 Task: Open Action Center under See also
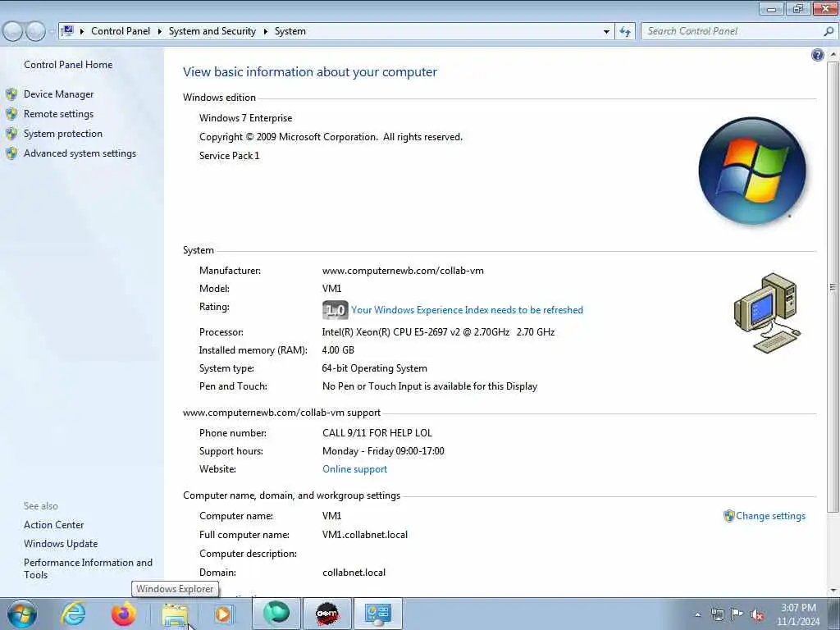pyautogui.click(x=53, y=525)
